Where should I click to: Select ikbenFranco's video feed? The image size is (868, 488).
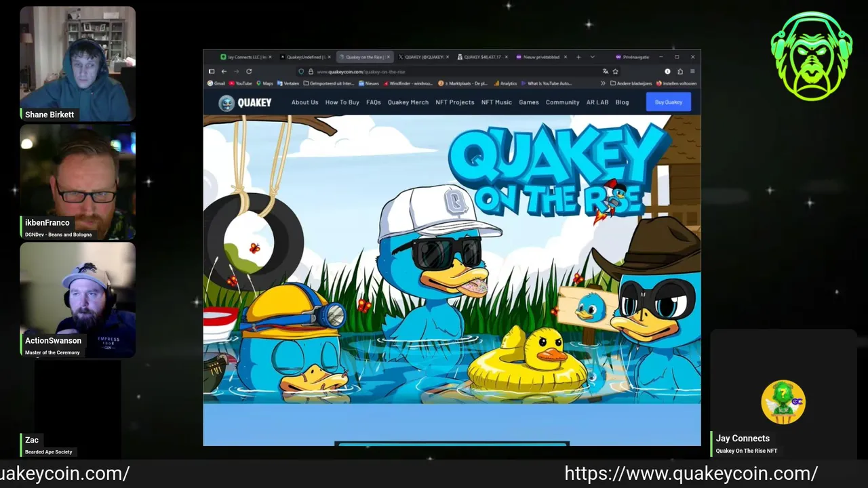(x=77, y=182)
